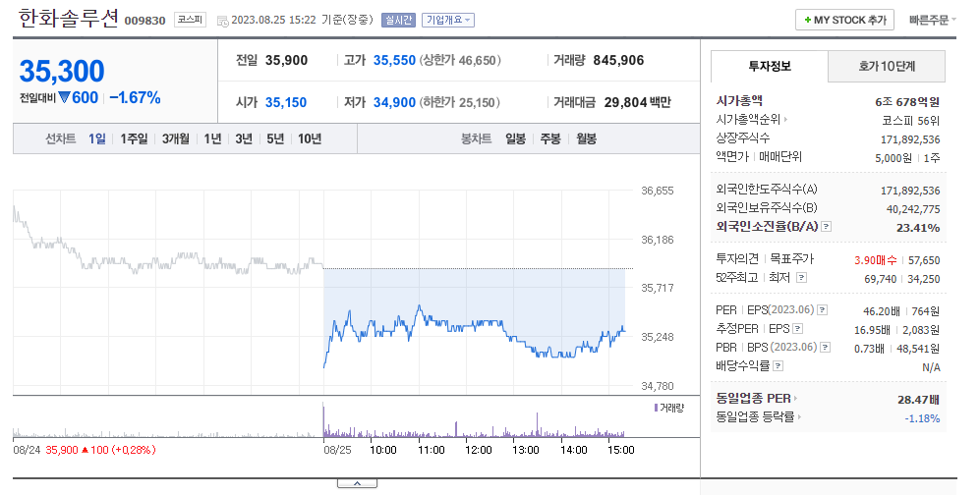Click the clock icon beside the timestamp
Image resolution: width=980 pixels, height=495 pixels.
click(223, 21)
